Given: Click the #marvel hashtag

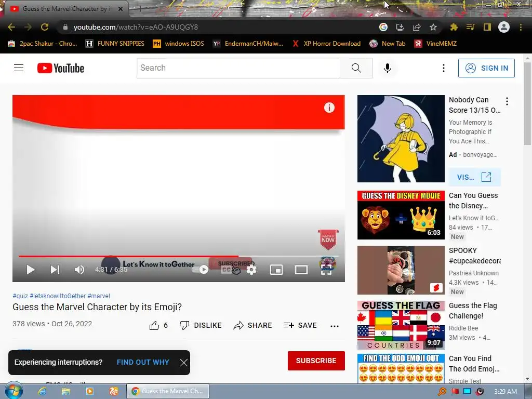Looking at the screenshot, I should click(x=99, y=296).
